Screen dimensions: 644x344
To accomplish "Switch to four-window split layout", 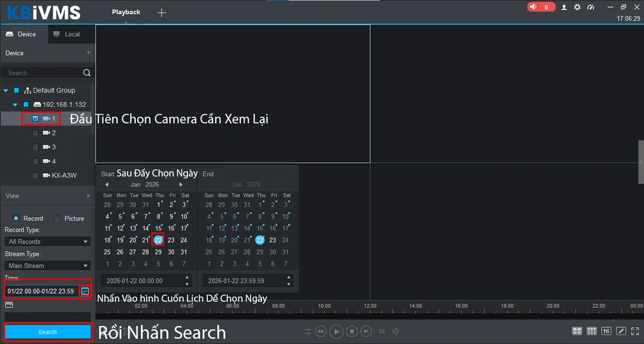I will (x=577, y=331).
